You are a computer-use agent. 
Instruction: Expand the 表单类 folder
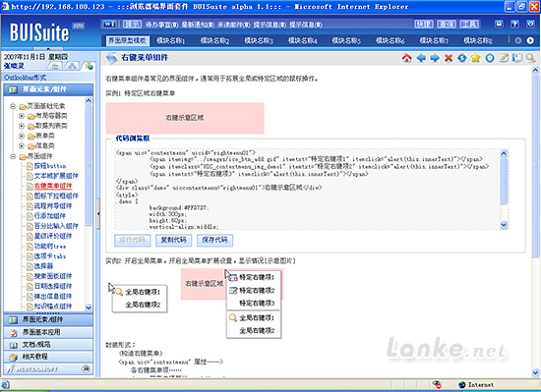22,136
